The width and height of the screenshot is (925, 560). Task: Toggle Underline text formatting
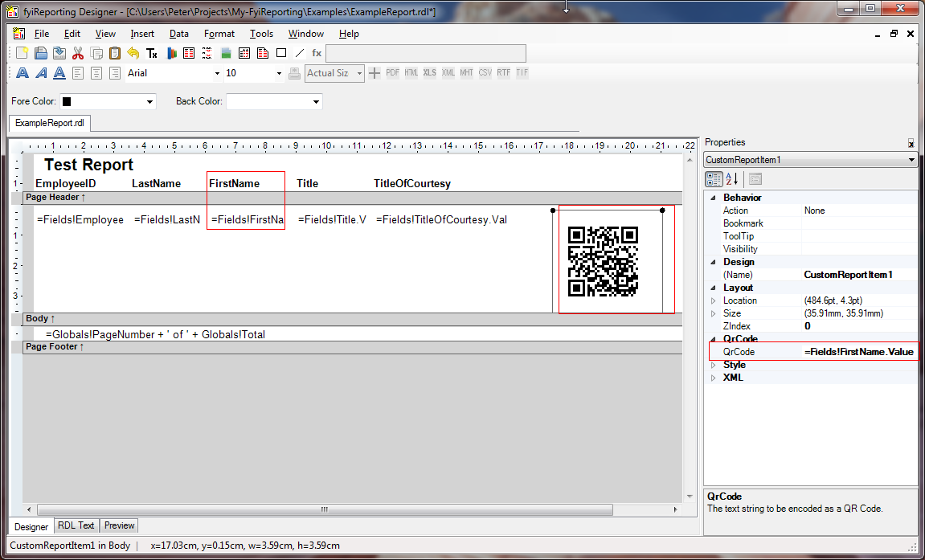pyautogui.click(x=59, y=73)
